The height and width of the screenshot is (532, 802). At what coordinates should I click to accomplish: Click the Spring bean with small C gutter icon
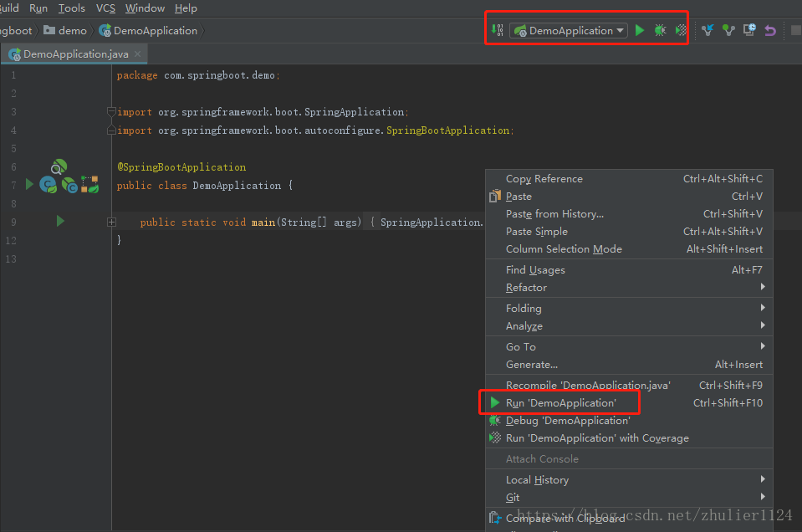[x=69, y=185]
